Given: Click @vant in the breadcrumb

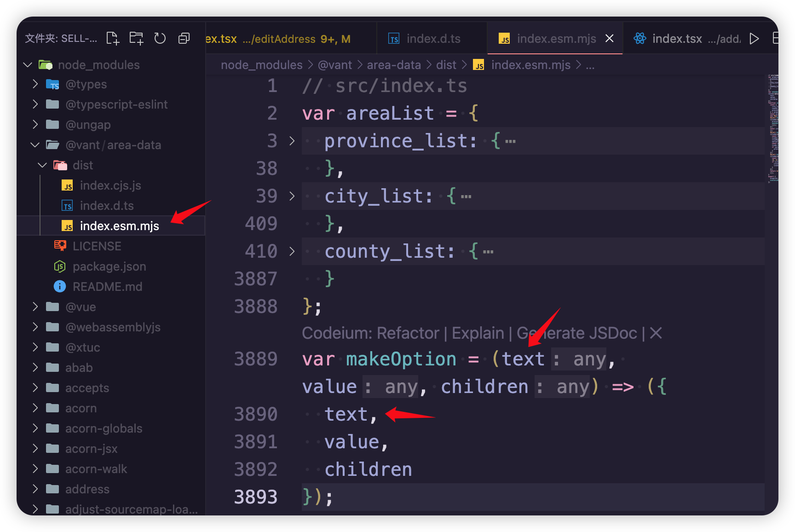Looking at the screenshot, I should (x=335, y=65).
